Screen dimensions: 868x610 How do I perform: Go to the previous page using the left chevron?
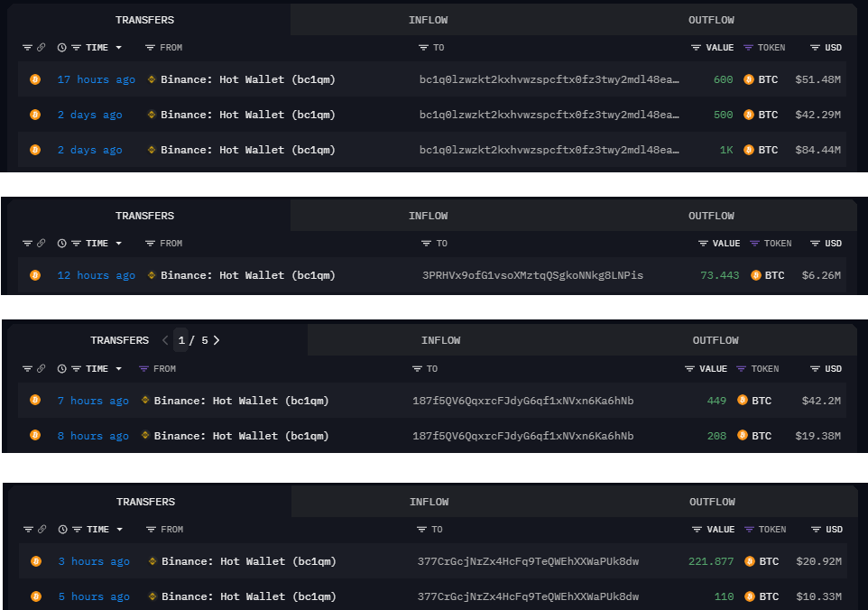point(165,340)
